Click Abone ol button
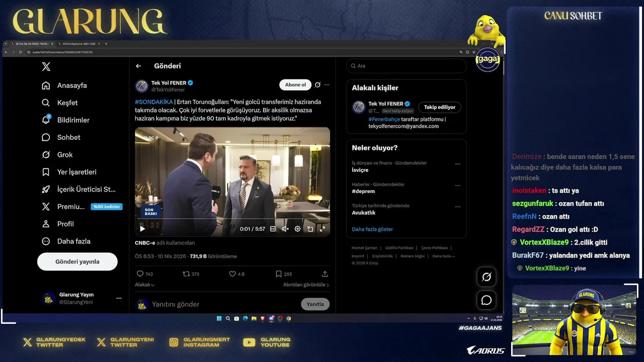 [295, 84]
